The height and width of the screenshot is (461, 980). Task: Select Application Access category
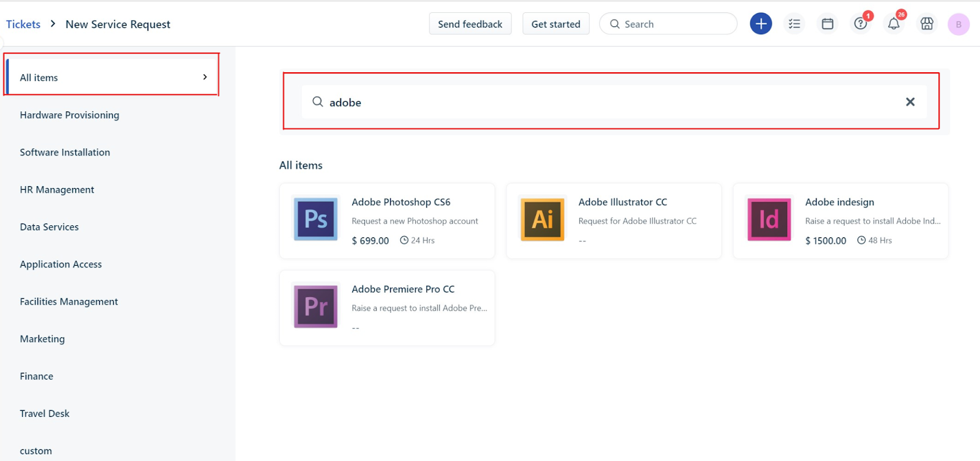61,264
